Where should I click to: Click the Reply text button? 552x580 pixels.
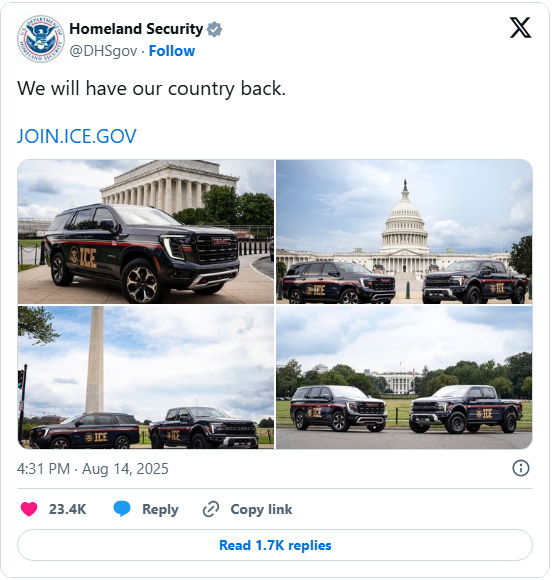[160, 509]
